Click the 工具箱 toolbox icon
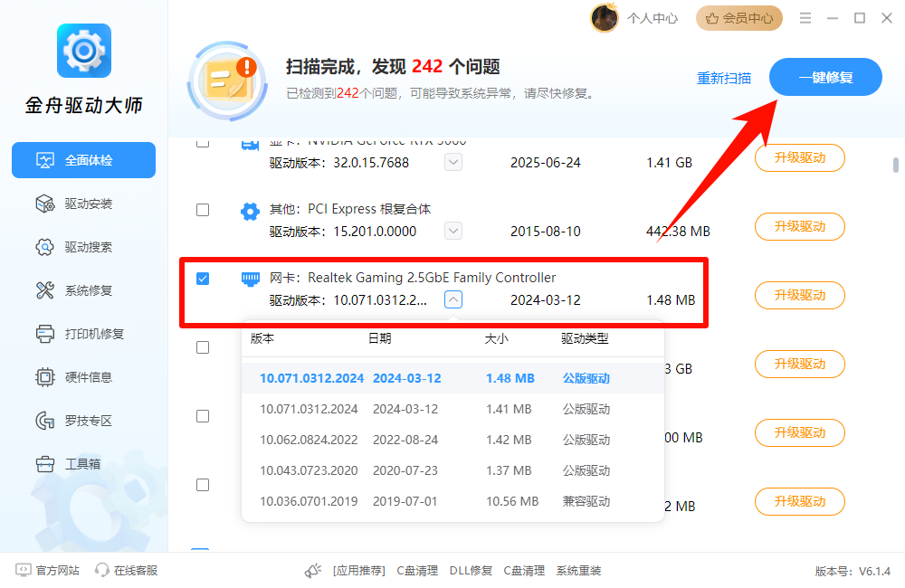Screen dimensions: 905x588 click(x=45, y=463)
